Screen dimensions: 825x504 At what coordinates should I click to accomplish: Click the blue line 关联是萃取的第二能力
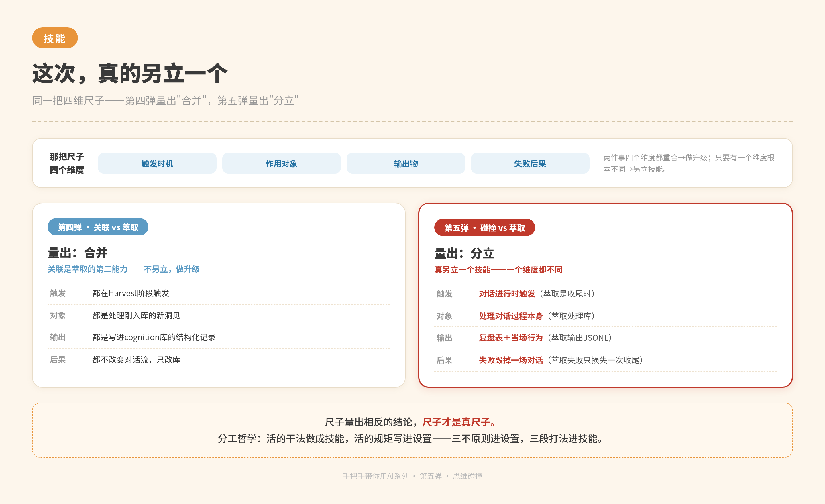[123, 269]
